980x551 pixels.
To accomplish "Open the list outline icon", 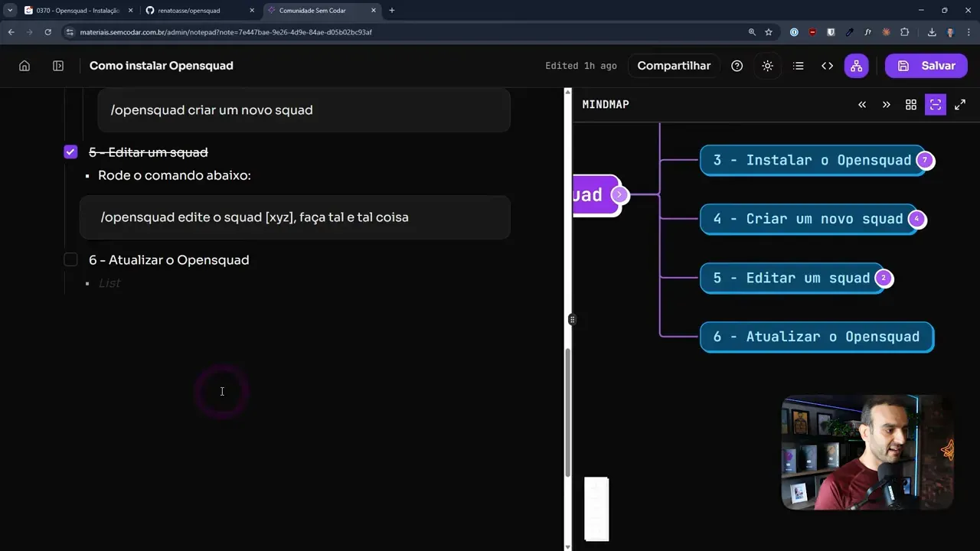I will [x=798, y=66].
